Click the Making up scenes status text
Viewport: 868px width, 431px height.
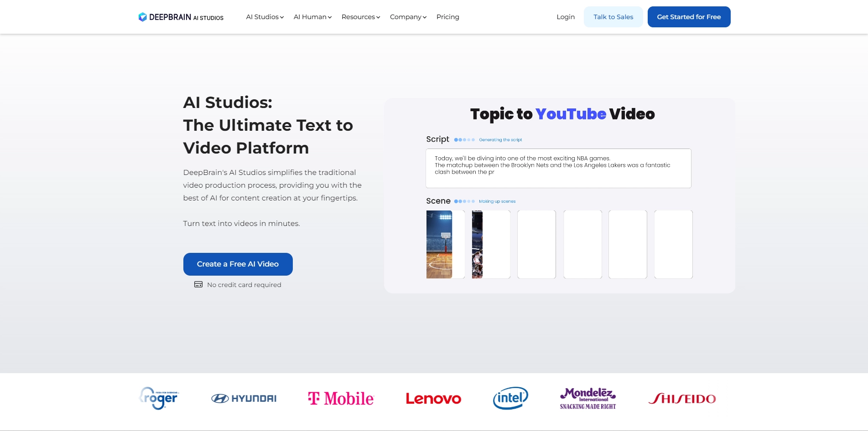pyautogui.click(x=497, y=201)
